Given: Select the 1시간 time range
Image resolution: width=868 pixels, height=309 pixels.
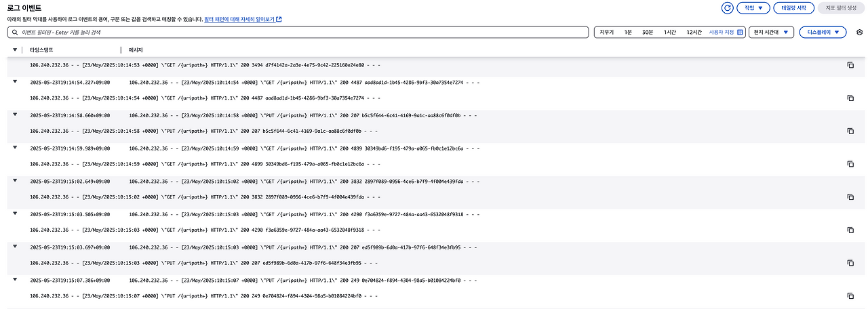Looking at the screenshot, I should pos(670,32).
